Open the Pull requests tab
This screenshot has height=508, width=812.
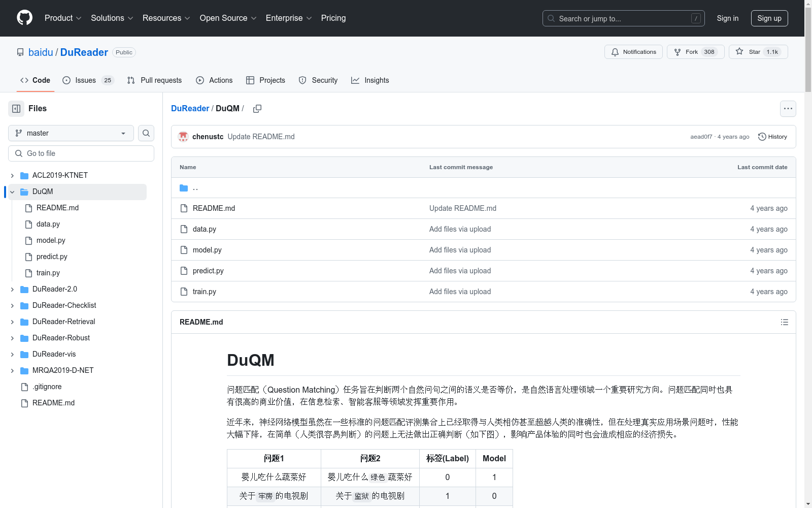tap(154, 80)
